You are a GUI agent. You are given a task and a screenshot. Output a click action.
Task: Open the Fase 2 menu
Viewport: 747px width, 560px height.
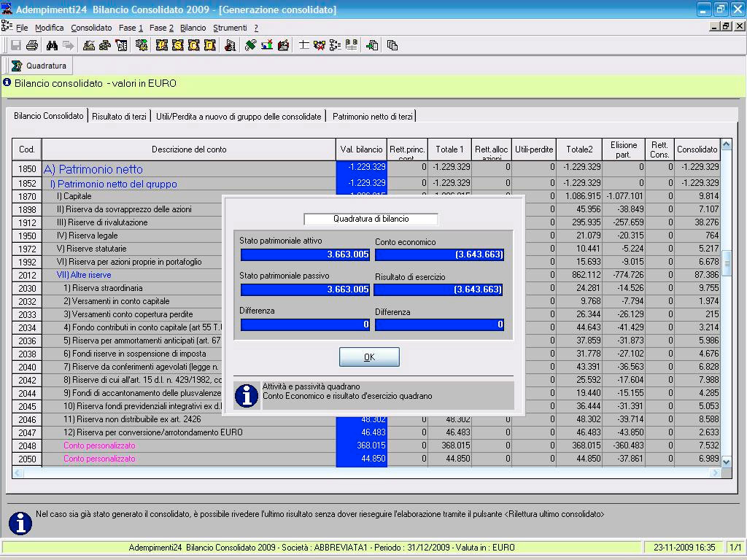coord(161,28)
